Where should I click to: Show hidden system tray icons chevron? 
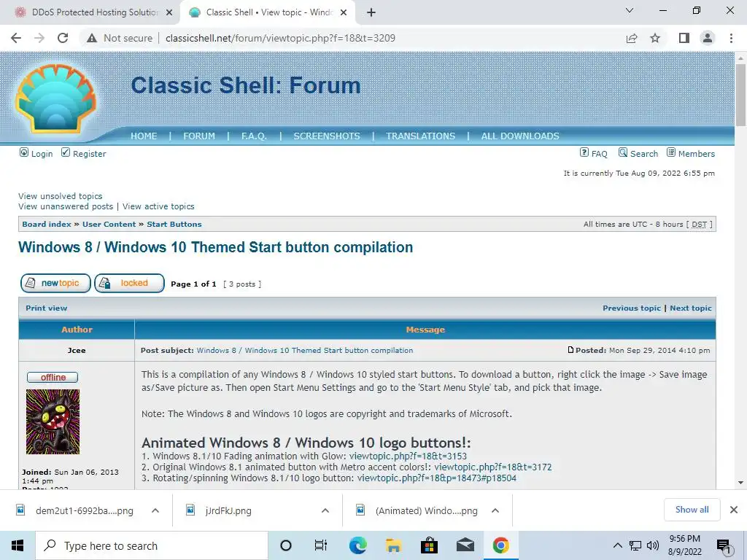[617, 545]
